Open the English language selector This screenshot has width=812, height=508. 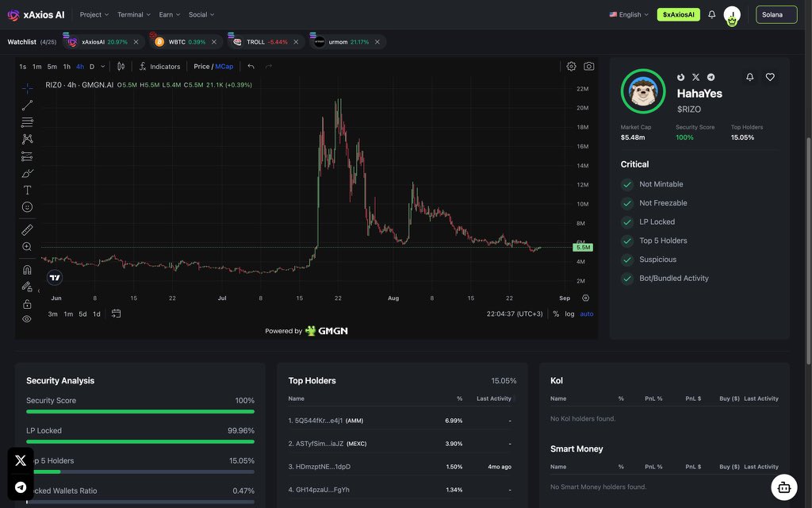pos(629,14)
